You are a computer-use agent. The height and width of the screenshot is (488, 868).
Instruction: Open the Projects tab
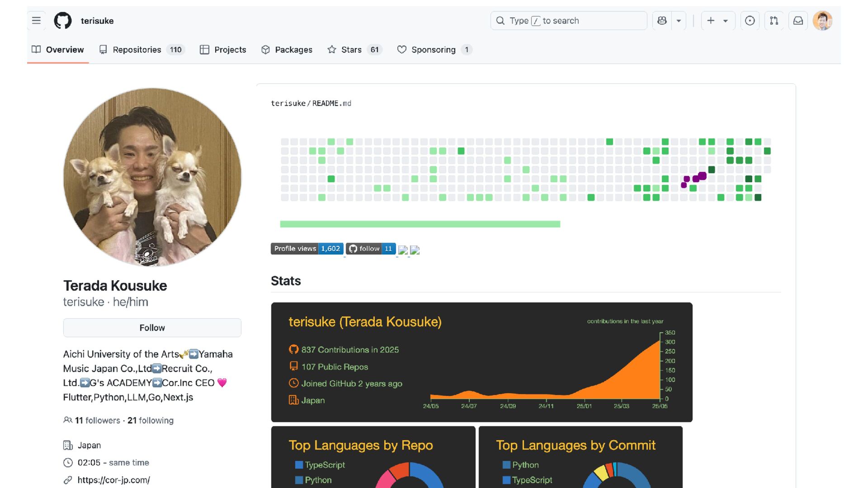pos(223,50)
